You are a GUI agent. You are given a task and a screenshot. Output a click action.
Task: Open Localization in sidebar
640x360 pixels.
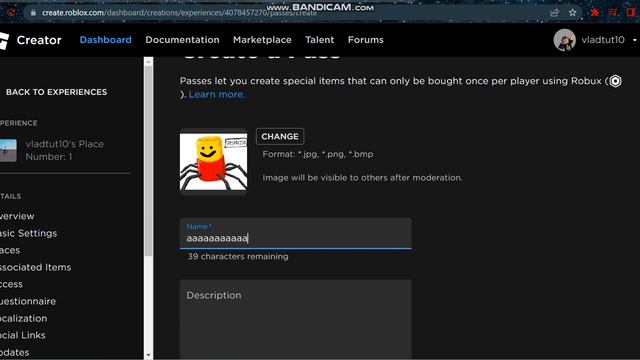click(x=24, y=318)
